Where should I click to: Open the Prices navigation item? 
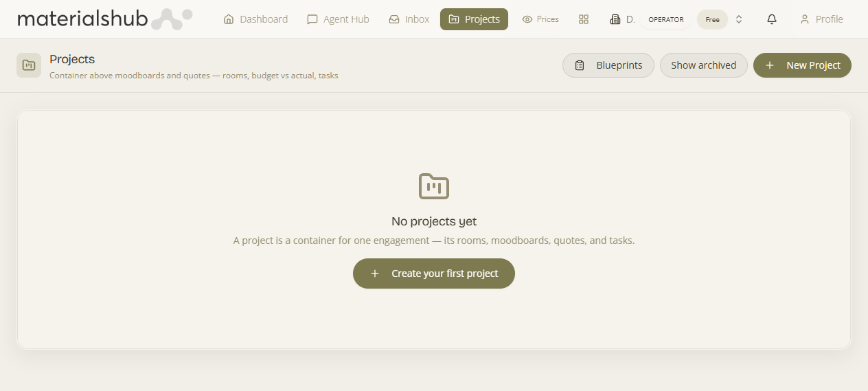tap(540, 19)
